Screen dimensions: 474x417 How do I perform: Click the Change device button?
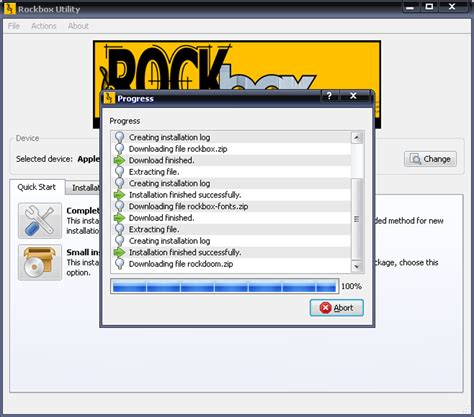pos(430,159)
